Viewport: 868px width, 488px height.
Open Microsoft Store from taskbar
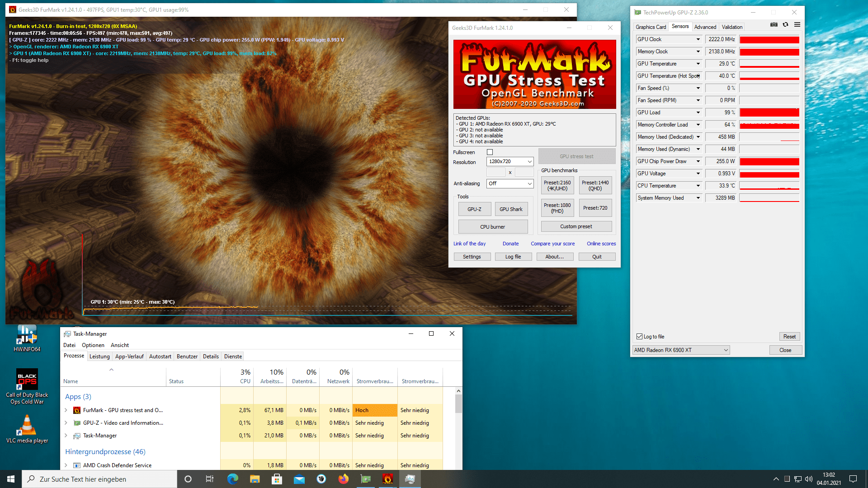click(277, 479)
